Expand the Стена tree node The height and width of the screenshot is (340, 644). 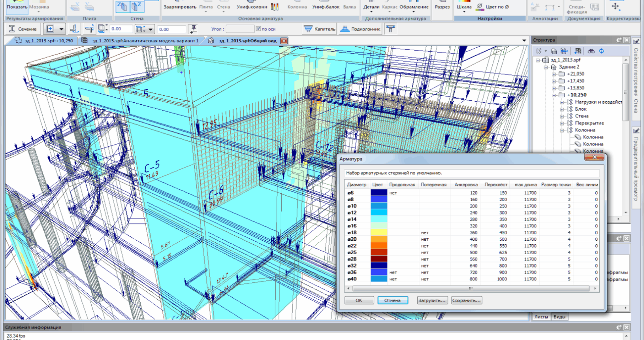coord(562,116)
